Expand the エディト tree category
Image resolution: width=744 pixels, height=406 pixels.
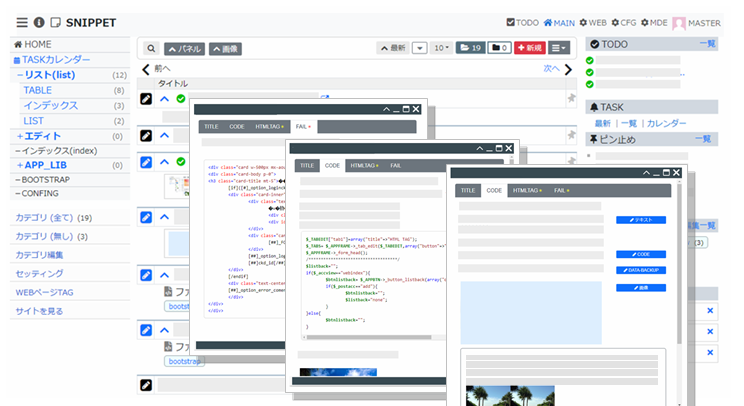[20, 136]
